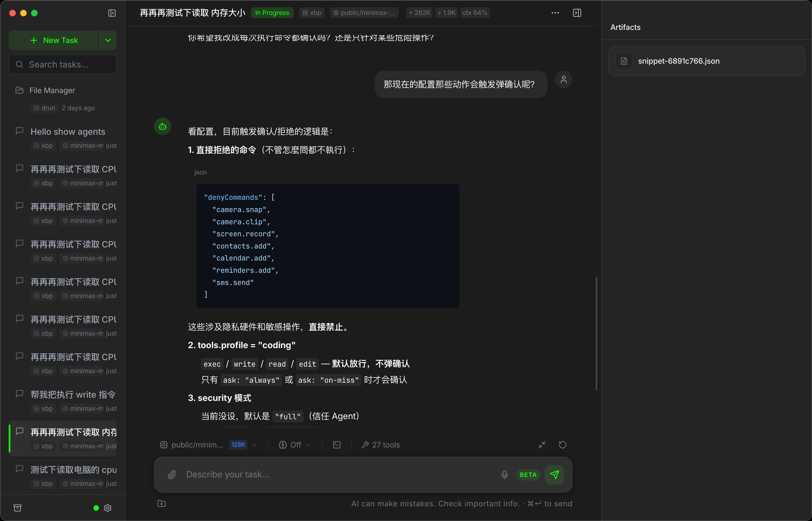Click the New Task button
The image size is (812, 521).
(x=54, y=40)
